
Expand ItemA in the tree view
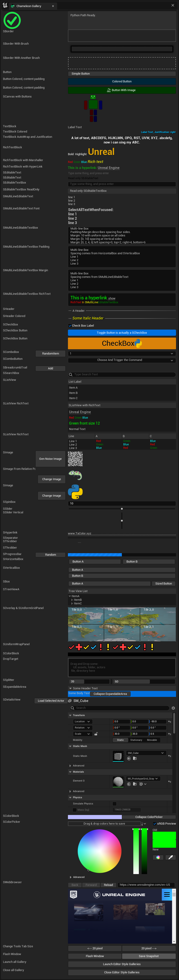pyautogui.click(x=70, y=596)
